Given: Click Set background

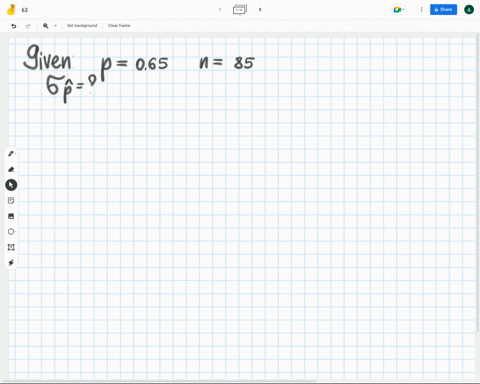Looking at the screenshot, I should 82,25.
